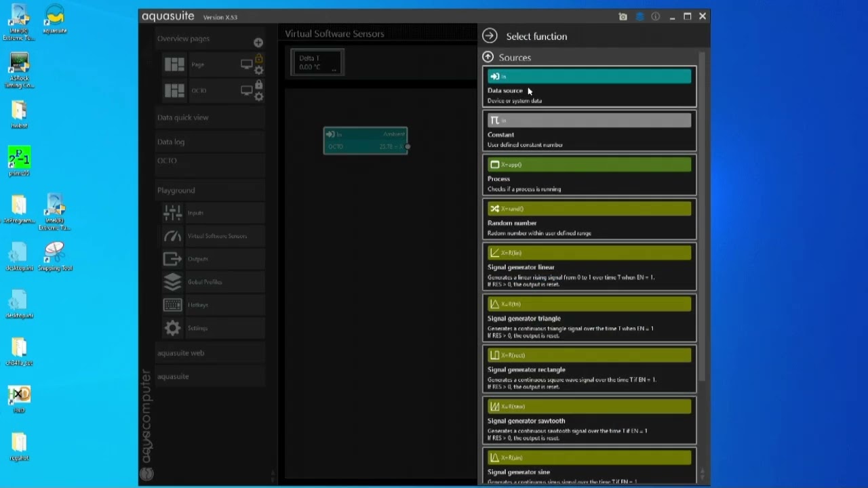Collapse the Playground section header

pyautogui.click(x=210, y=190)
